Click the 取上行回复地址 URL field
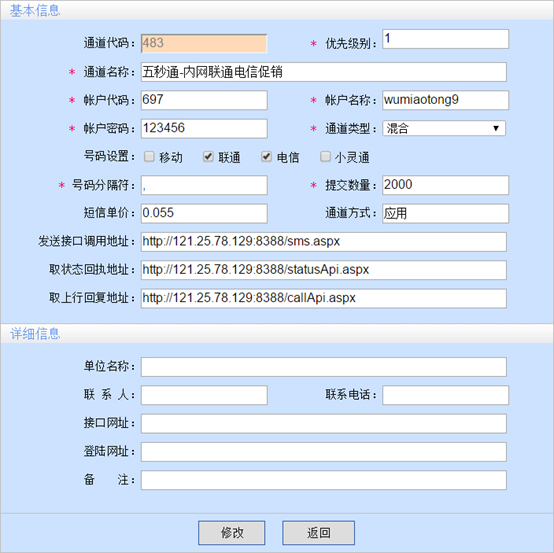554x553 pixels. (x=324, y=298)
